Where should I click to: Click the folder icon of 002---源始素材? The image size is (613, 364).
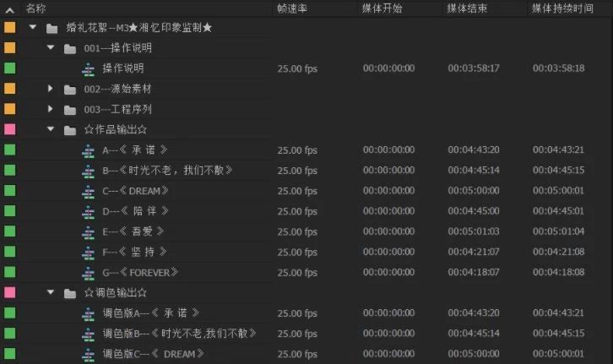tap(70, 90)
